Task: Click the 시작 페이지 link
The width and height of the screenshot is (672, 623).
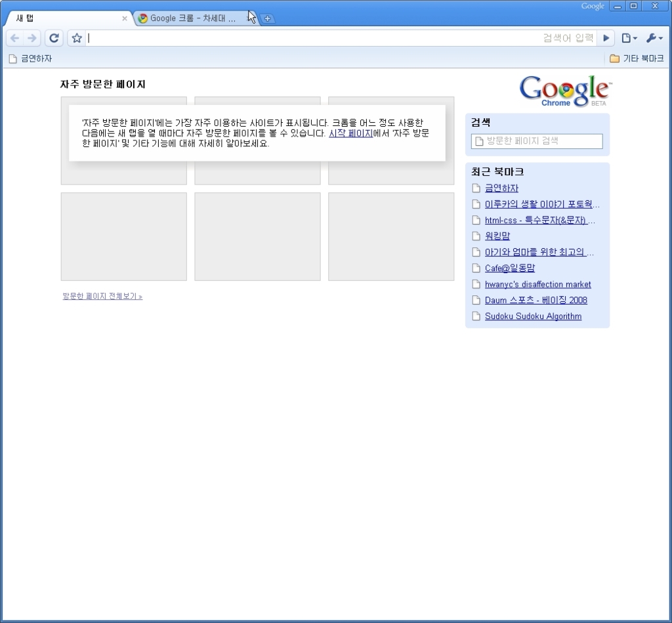Action: 350,133
